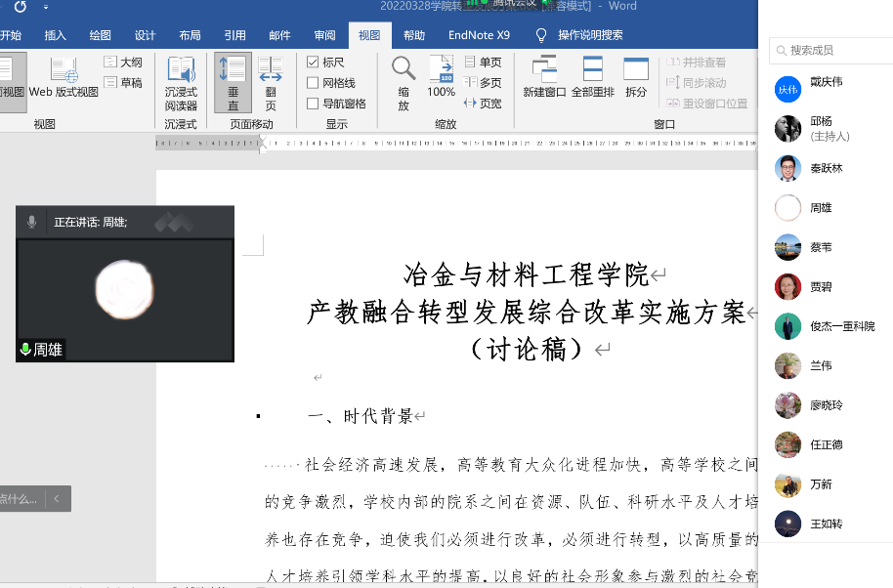This screenshot has height=588, width=893.
Task: Launch the 沉浸式阅读器 immersive reader
Action: tap(181, 81)
